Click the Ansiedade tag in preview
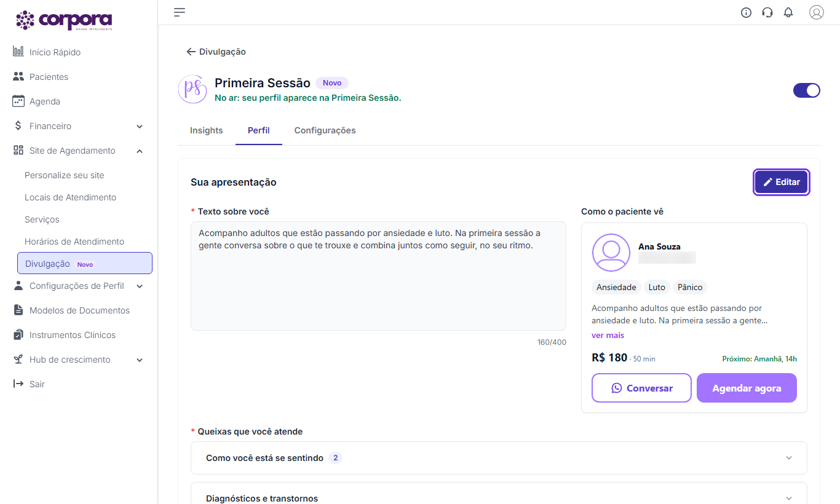This screenshot has height=504, width=840. [616, 287]
